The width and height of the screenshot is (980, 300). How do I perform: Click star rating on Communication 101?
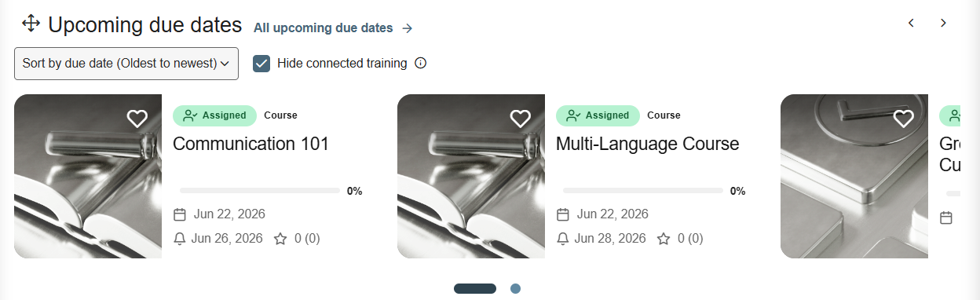tap(280, 238)
